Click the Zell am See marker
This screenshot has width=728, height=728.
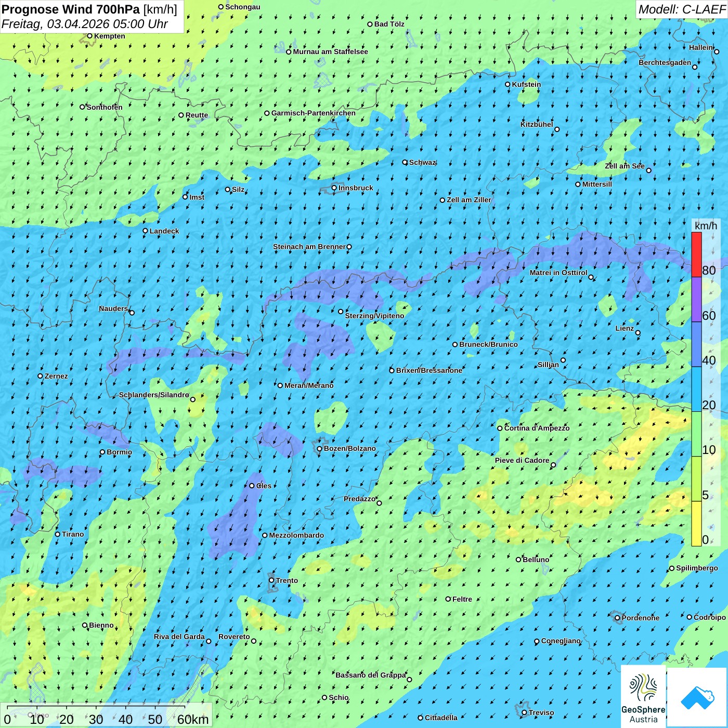pyautogui.click(x=649, y=170)
